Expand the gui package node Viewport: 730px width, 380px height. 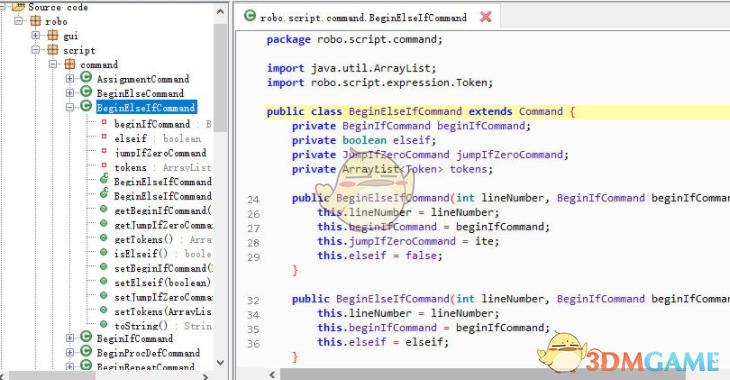click(35, 35)
